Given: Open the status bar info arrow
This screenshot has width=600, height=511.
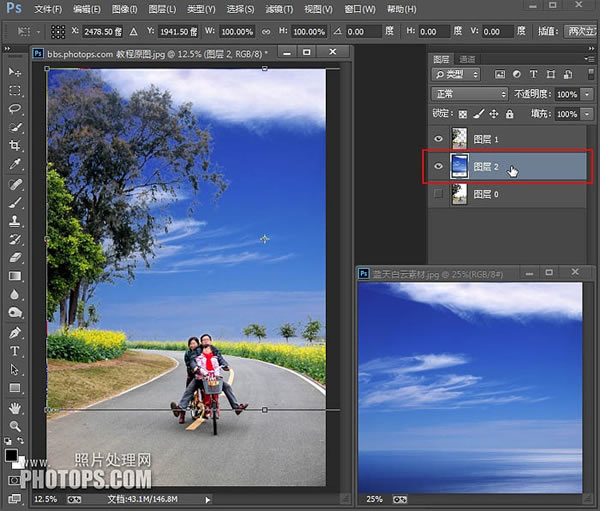Looking at the screenshot, I should [x=208, y=500].
